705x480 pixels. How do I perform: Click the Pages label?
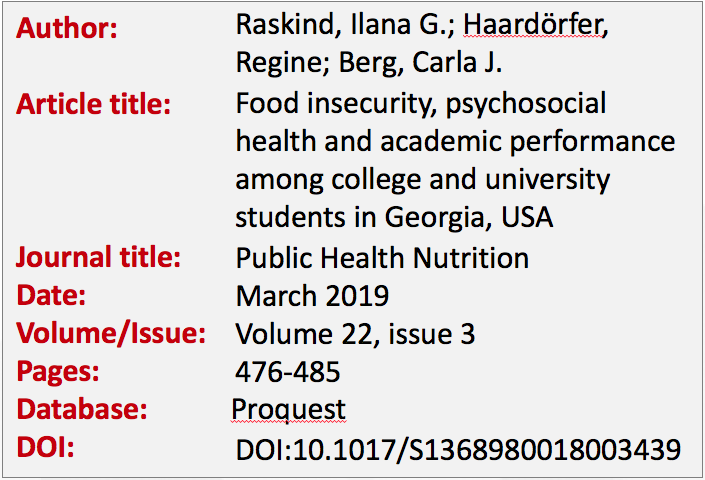tap(58, 372)
